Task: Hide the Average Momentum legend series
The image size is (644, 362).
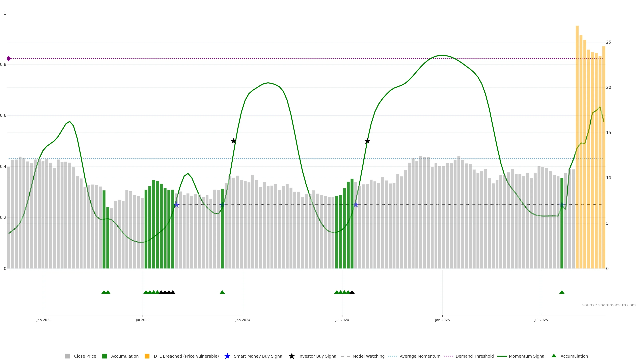Action: coord(420,356)
